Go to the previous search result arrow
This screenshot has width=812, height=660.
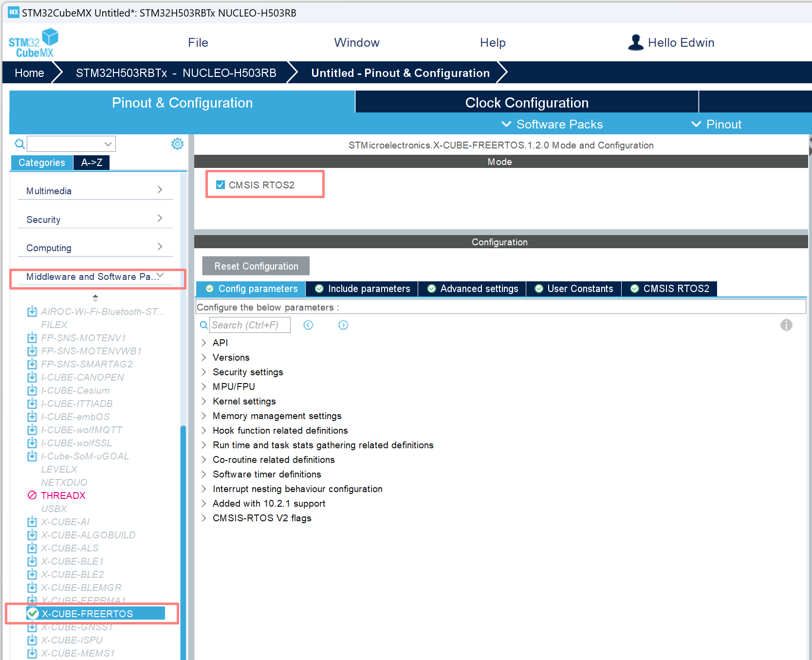coord(308,325)
